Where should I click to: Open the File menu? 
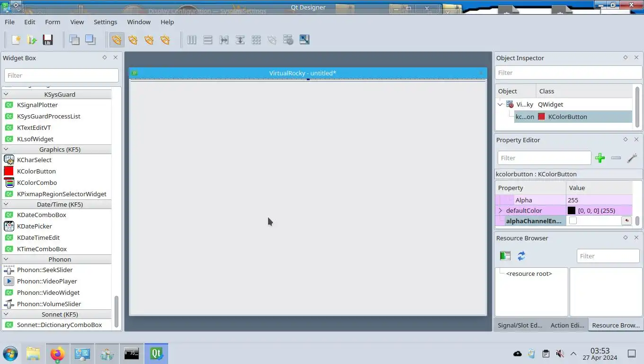[x=9, y=22]
